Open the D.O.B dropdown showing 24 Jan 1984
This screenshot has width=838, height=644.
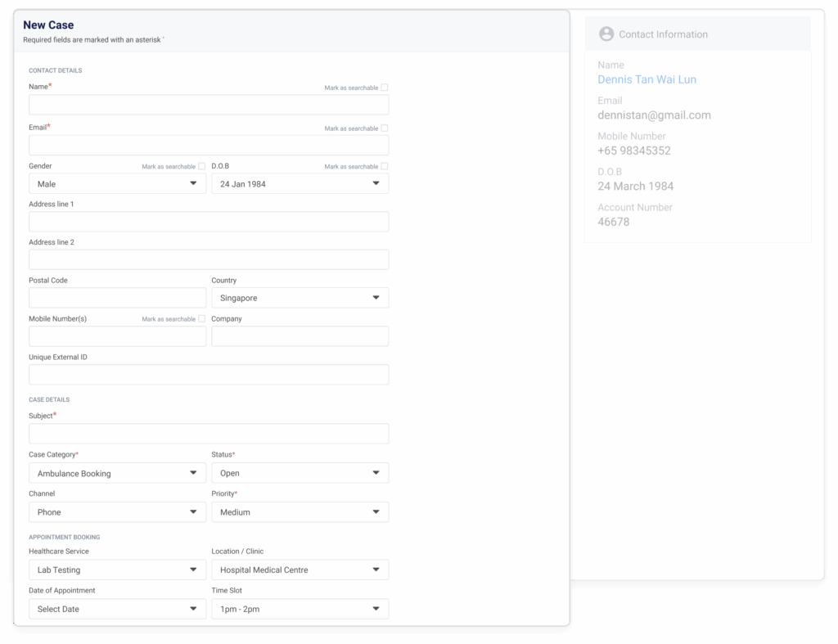(300, 184)
